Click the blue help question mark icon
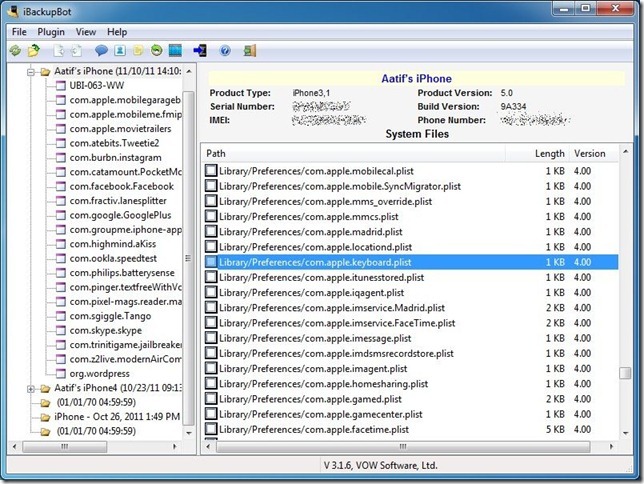 tap(225, 50)
